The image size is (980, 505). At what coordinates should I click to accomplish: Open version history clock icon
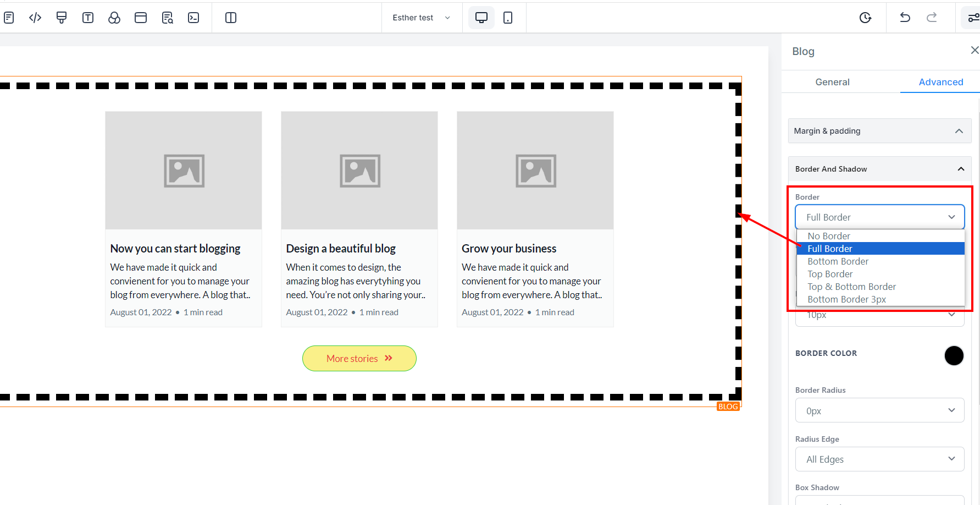pyautogui.click(x=865, y=18)
